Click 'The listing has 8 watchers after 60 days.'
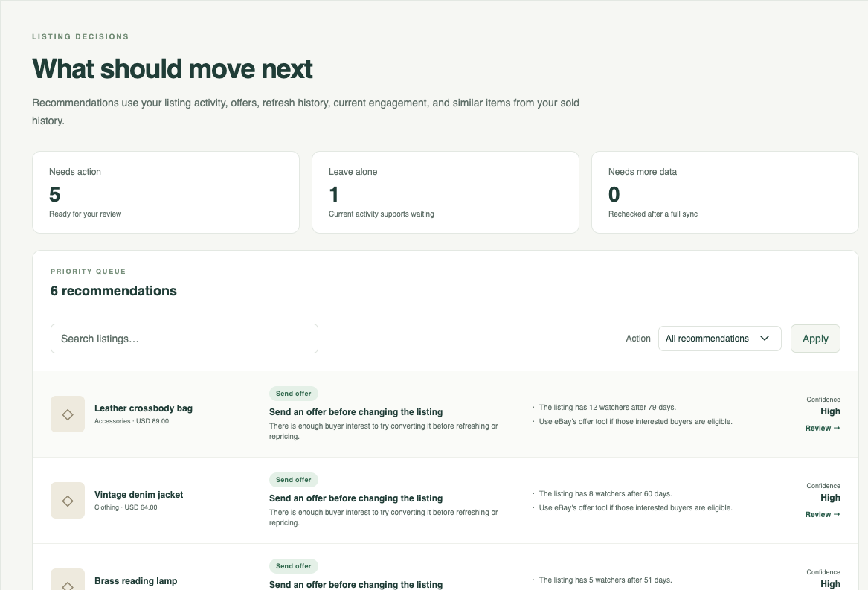The width and height of the screenshot is (868, 590). click(x=605, y=493)
